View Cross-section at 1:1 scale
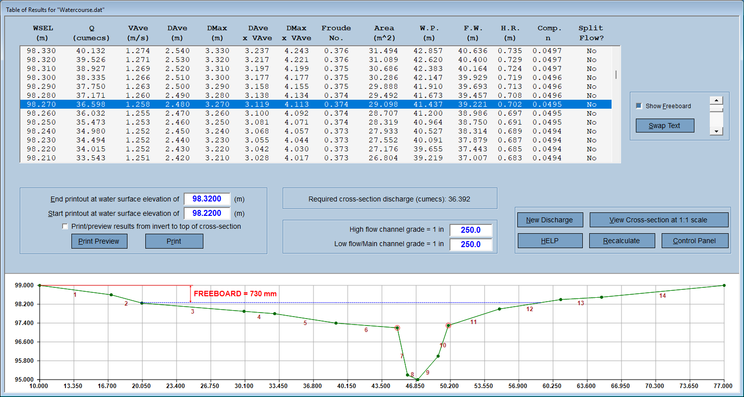This screenshot has width=744, height=397. click(659, 220)
